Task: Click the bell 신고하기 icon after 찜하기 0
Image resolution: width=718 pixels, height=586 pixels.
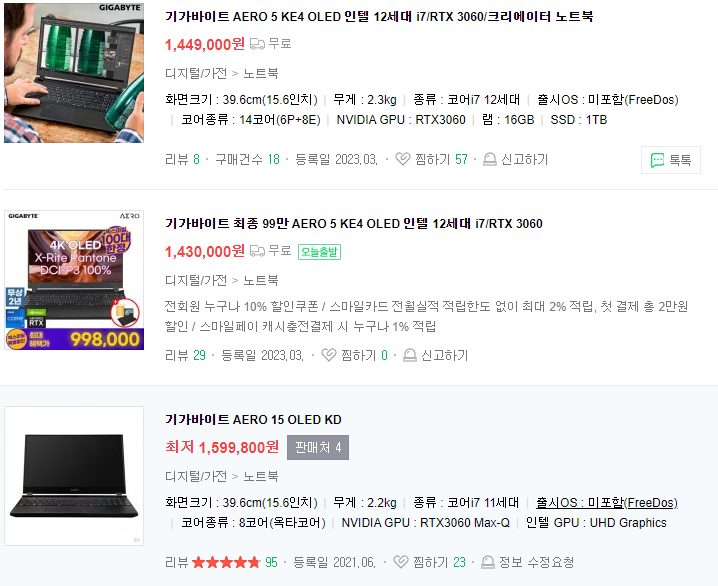Action: 409,355
